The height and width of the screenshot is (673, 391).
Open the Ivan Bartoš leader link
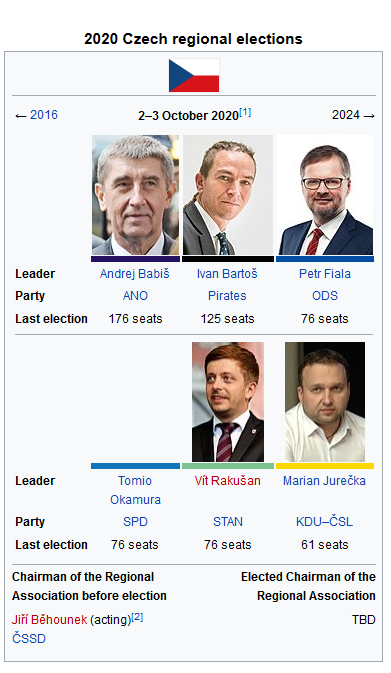pyautogui.click(x=227, y=274)
